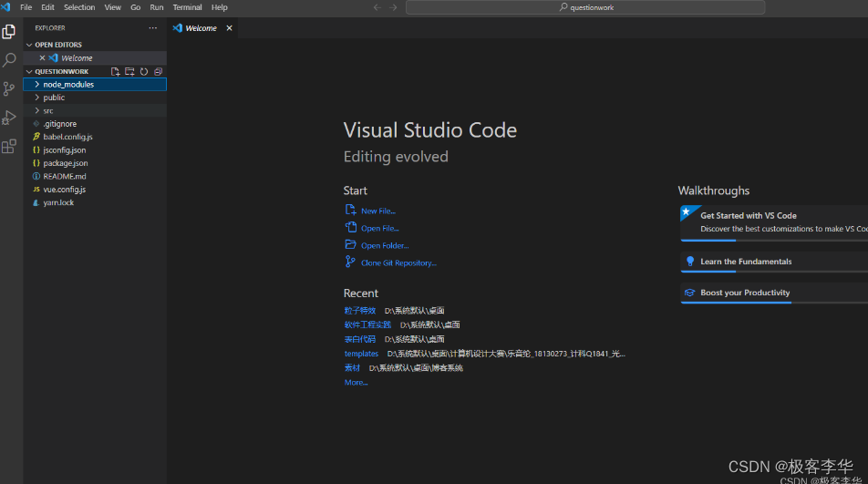The height and width of the screenshot is (484, 868).
Task: Collapse the QUESTIONWORK section
Action: [29, 71]
